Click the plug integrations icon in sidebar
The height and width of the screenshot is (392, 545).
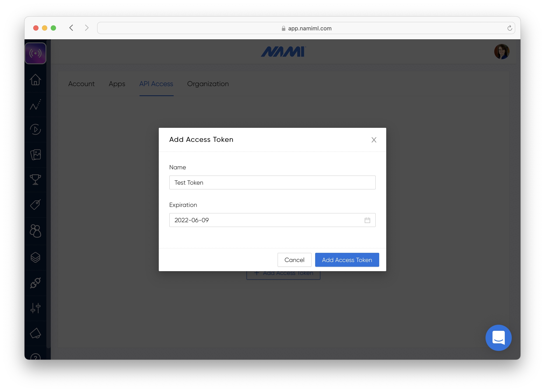pyautogui.click(x=35, y=283)
